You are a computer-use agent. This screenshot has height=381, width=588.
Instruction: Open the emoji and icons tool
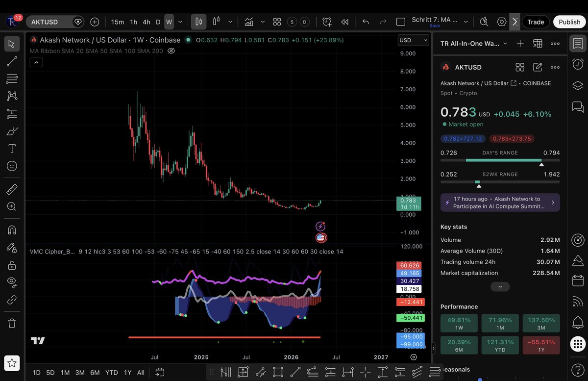(12, 166)
